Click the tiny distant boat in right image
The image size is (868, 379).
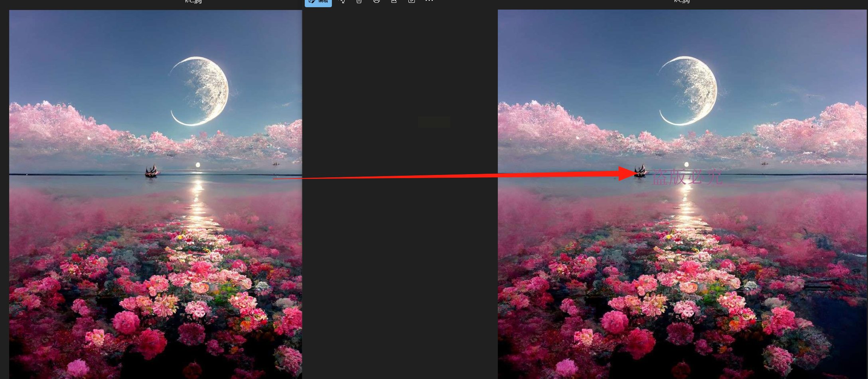tap(764, 163)
